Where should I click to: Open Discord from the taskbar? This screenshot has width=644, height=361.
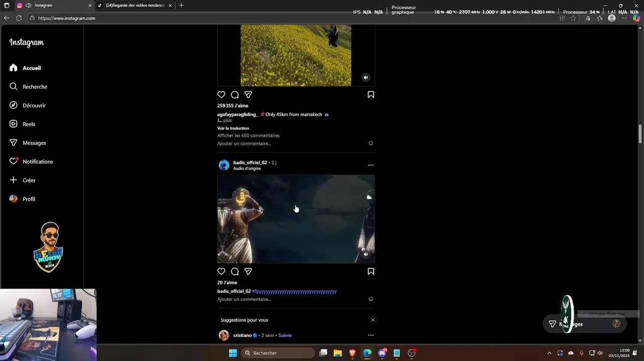pyautogui.click(x=382, y=353)
